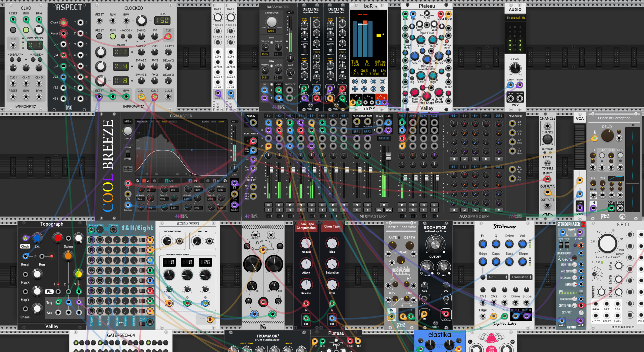Click EQMaster next band arrow icon

pos(225,181)
